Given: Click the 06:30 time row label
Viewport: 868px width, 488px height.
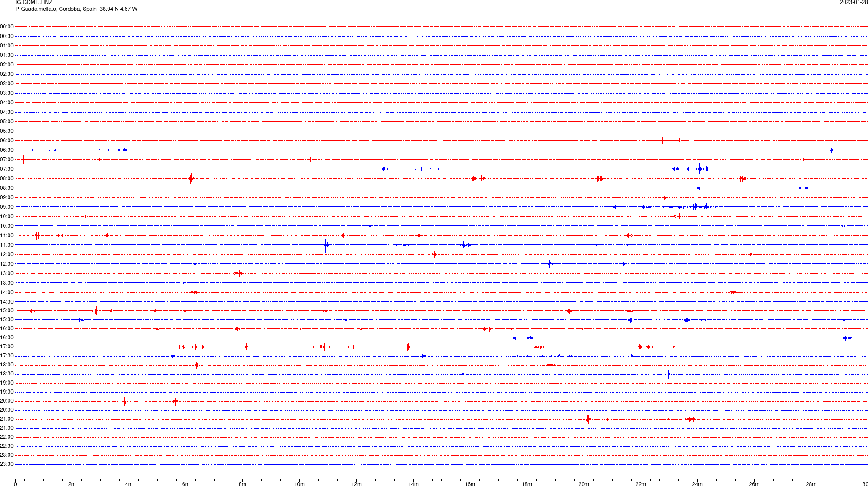Looking at the screenshot, I should [7, 150].
